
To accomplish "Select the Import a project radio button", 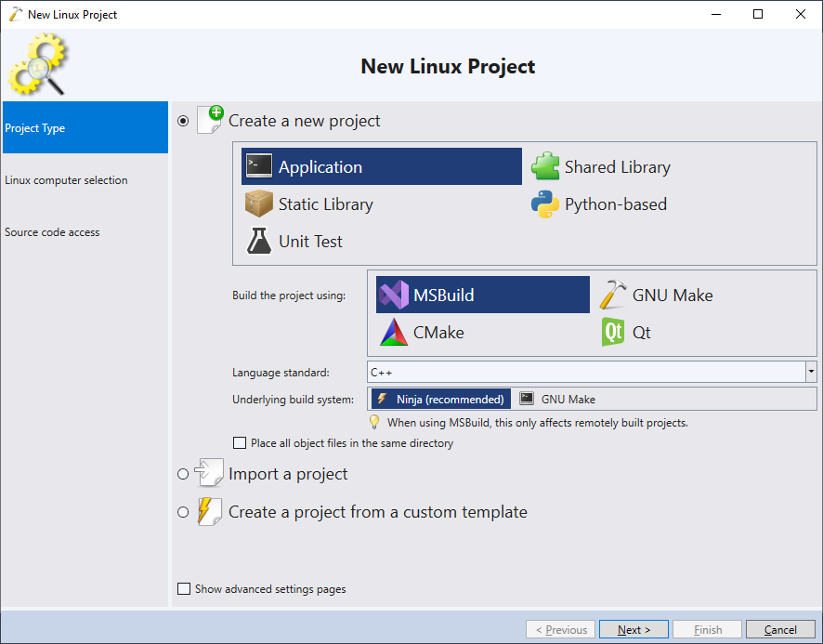I will coord(183,474).
